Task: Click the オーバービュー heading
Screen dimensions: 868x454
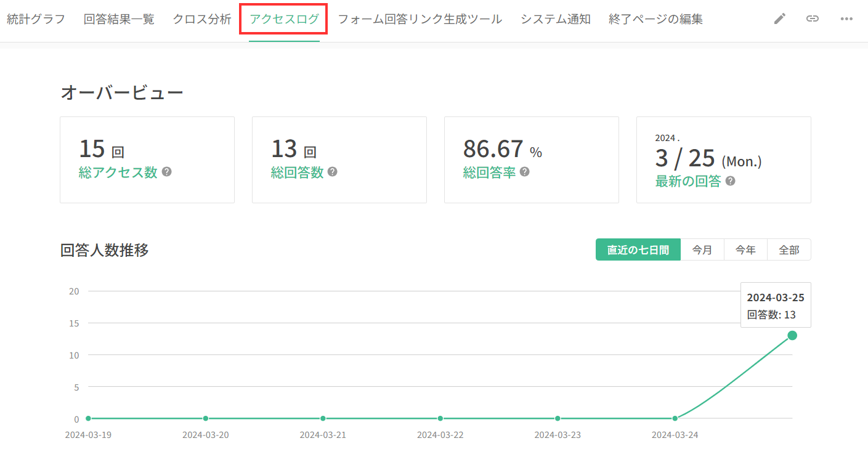Action: 122,93
